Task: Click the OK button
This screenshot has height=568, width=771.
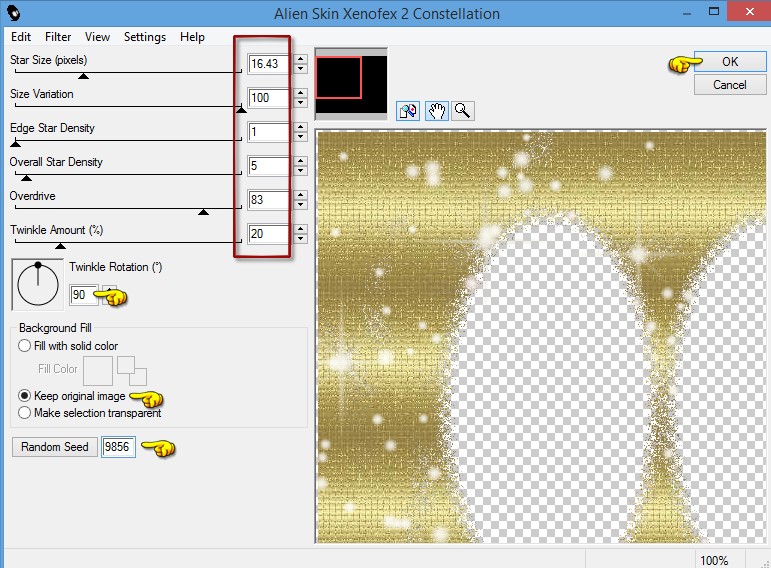Action: 730,61
